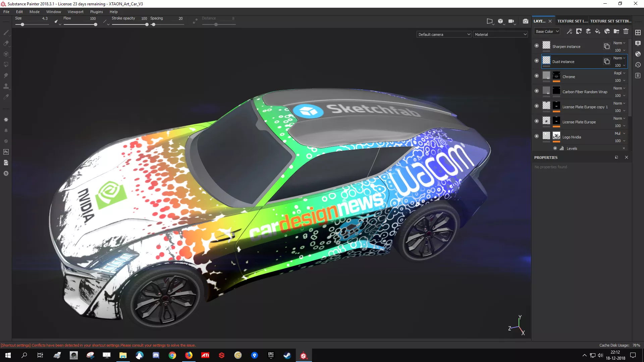Toggle visibility of Carbon Fiber Random Wrap layer

tap(537, 91)
